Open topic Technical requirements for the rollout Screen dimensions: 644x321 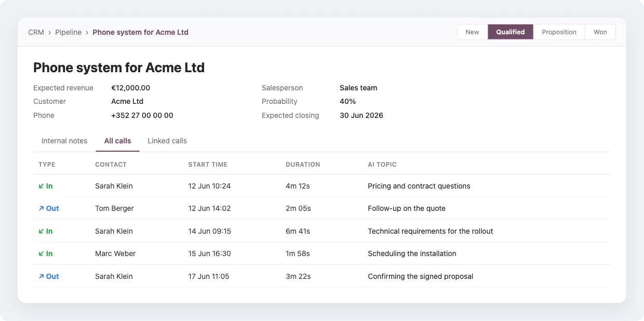(431, 231)
